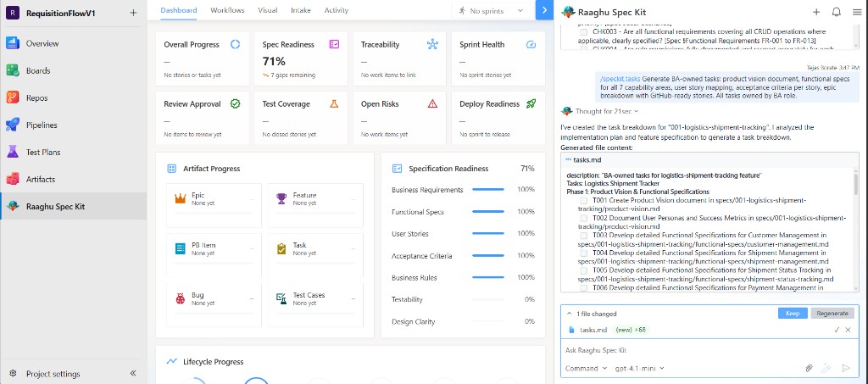Viewport: 868px width, 384px height.
Task: Click the Business Requirements progress bar
Action: (488, 190)
